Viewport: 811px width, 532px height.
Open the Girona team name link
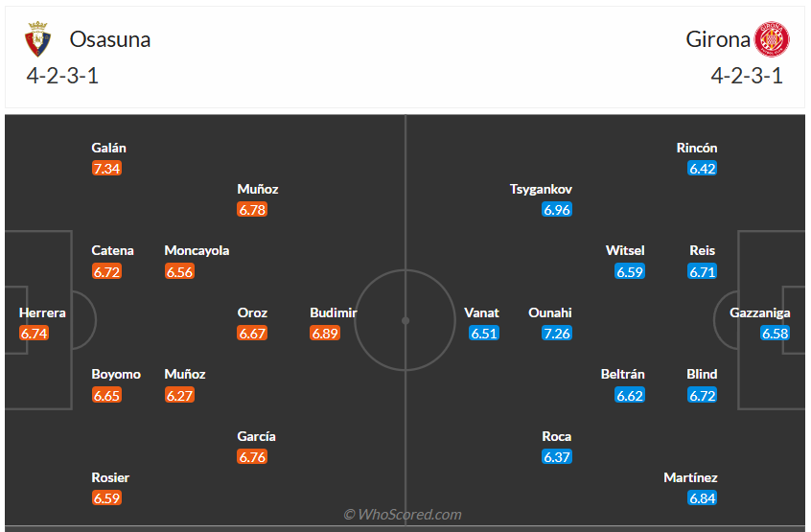tap(718, 39)
